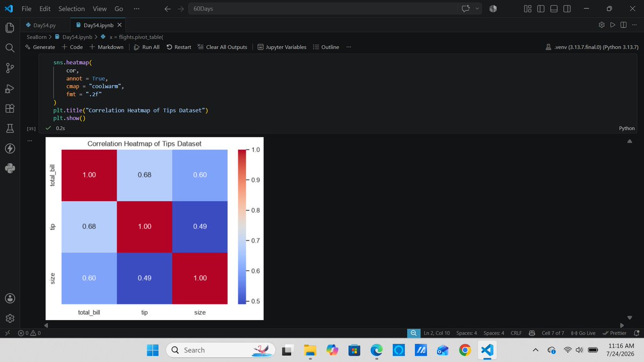Open the Windows Start menu

click(152, 350)
